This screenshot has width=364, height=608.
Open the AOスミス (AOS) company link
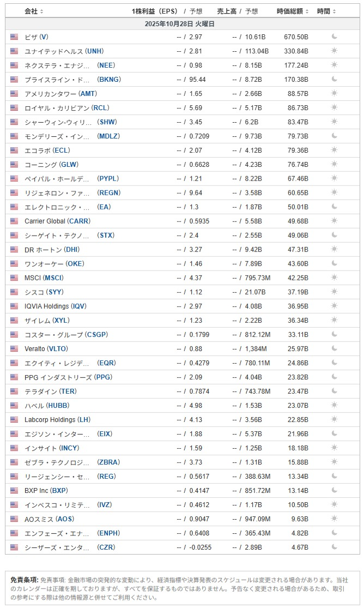tap(49, 519)
